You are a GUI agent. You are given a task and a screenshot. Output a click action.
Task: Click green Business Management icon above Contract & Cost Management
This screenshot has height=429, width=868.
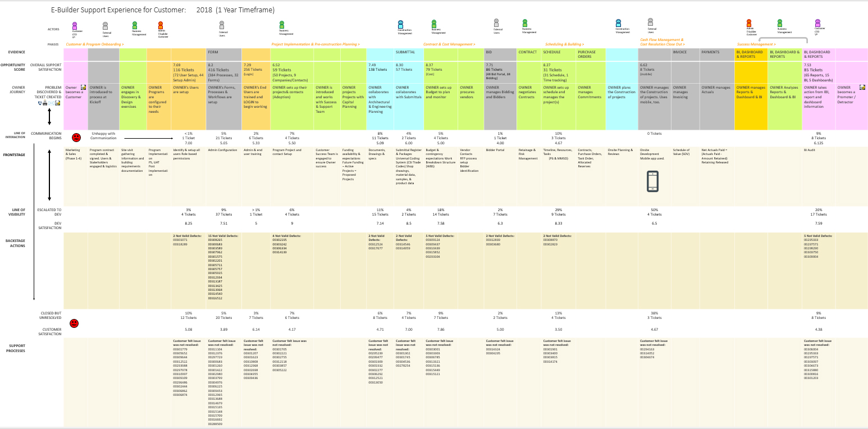pyautogui.click(x=434, y=24)
